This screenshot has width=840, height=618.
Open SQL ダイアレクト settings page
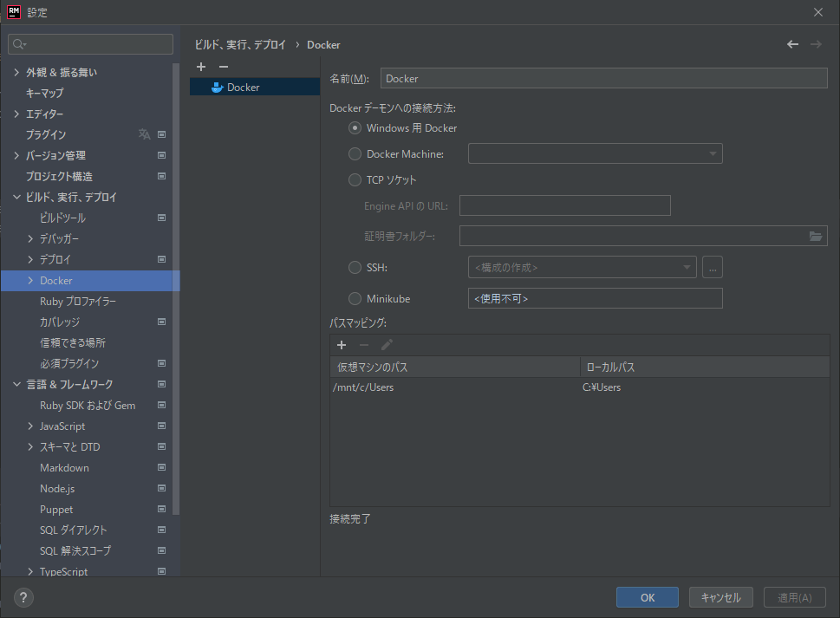point(74,530)
